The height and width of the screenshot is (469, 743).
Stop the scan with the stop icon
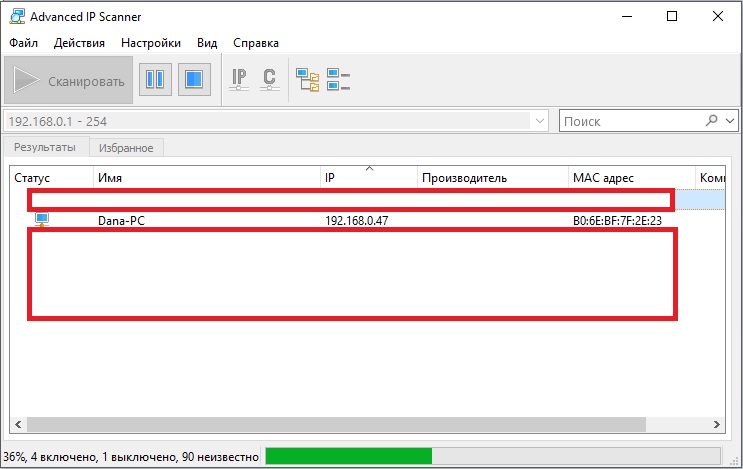pyautogui.click(x=194, y=80)
